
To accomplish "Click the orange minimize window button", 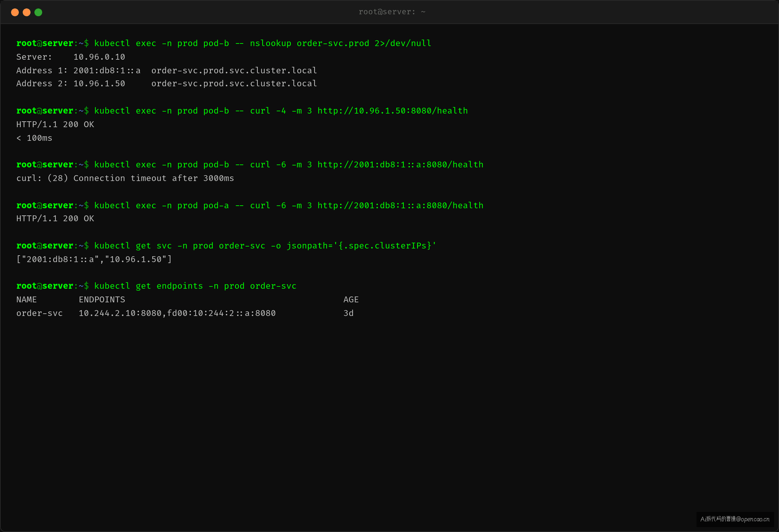I will 27,12.
